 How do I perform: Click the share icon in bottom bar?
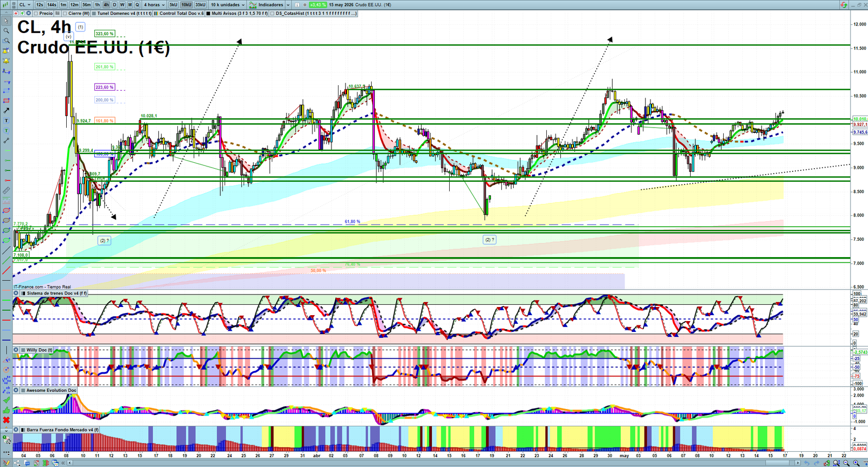coord(17,463)
